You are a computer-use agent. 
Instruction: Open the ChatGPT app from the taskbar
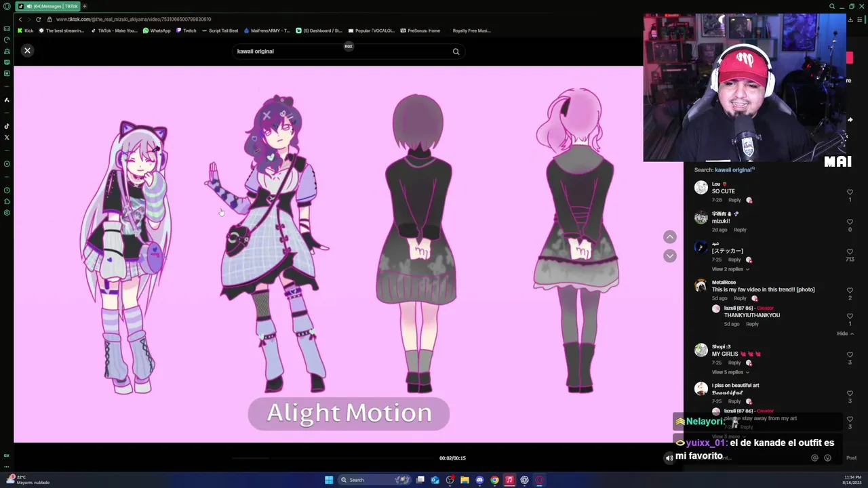(x=524, y=480)
